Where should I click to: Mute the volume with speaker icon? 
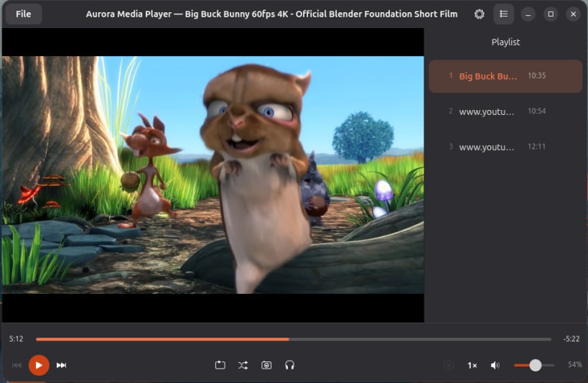(495, 365)
